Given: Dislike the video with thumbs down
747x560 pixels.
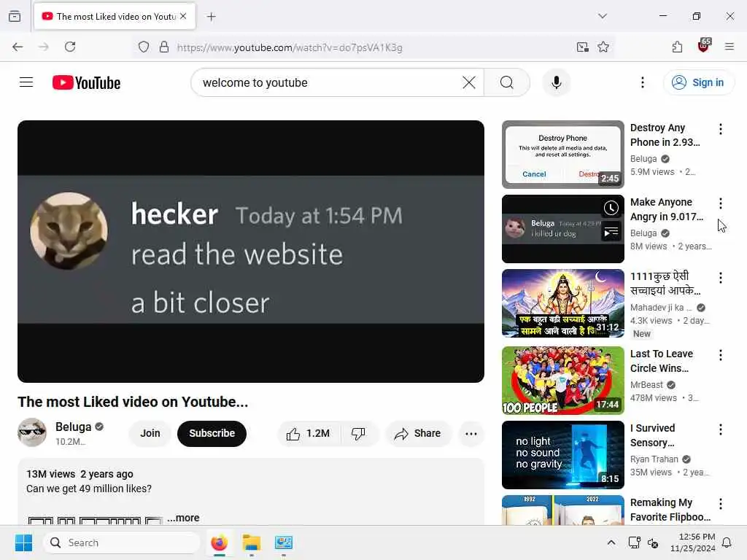Looking at the screenshot, I should coord(358,433).
